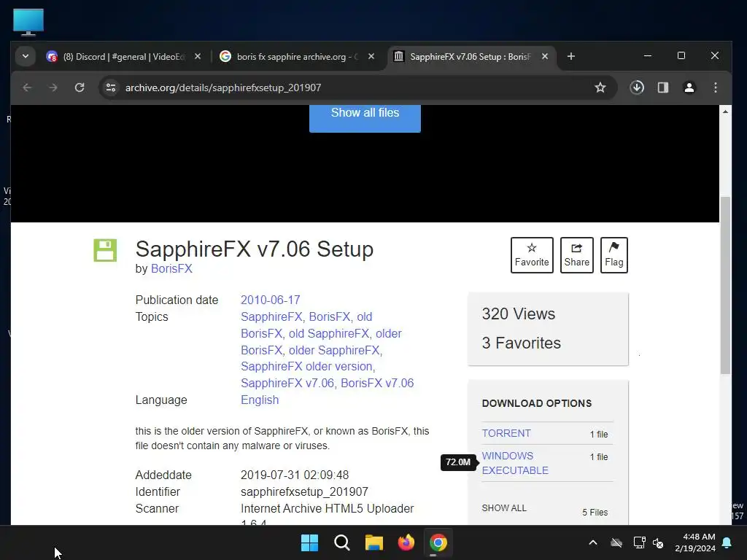Open the BorisFX author link
Image resolution: width=747 pixels, height=560 pixels.
click(x=171, y=268)
